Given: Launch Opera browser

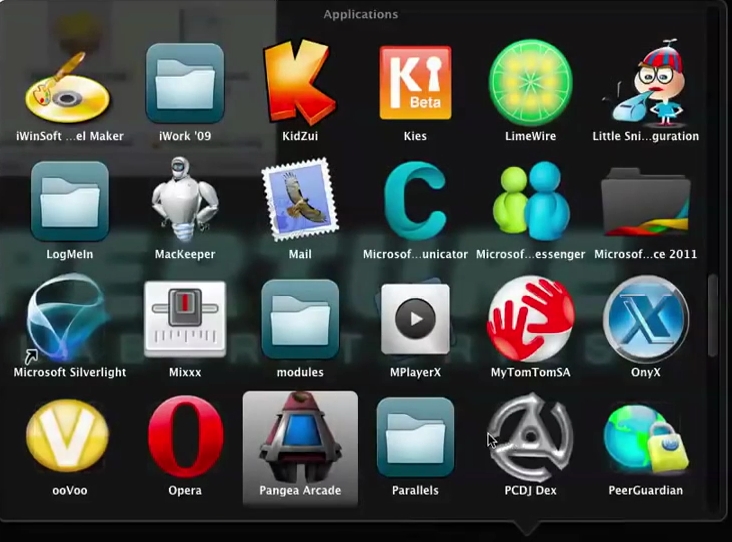Looking at the screenshot, I should pos(185,436).
